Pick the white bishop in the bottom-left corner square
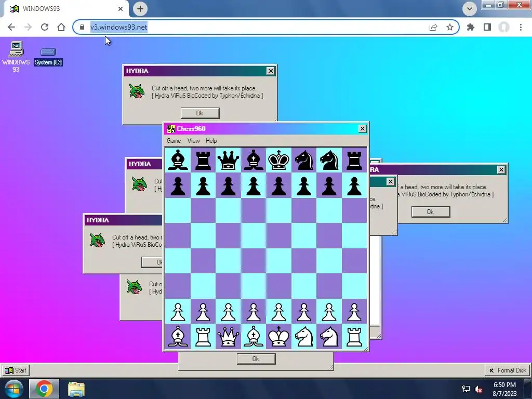 tap(178, 337)
